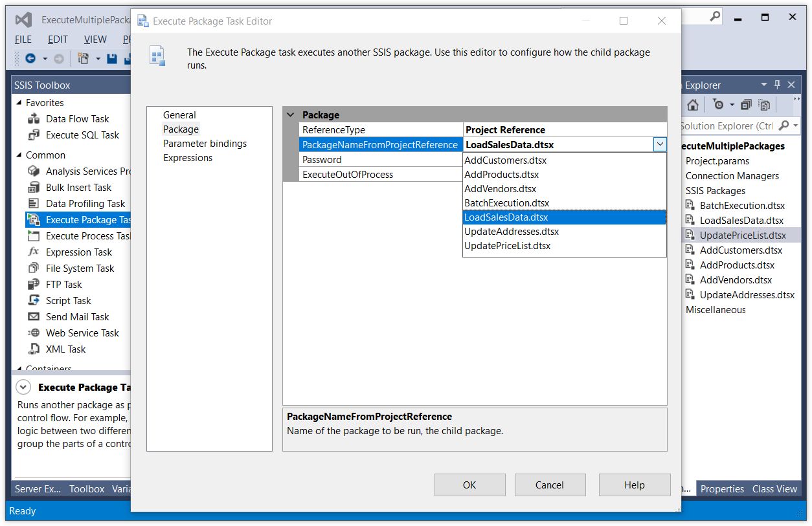Image resolution: width=812 pixels, height=526 pixels.
Task: Collapse the Package property category
Action: 291,115
